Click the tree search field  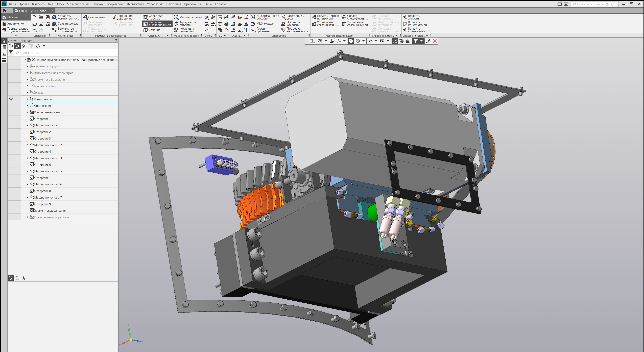point(65,53)
